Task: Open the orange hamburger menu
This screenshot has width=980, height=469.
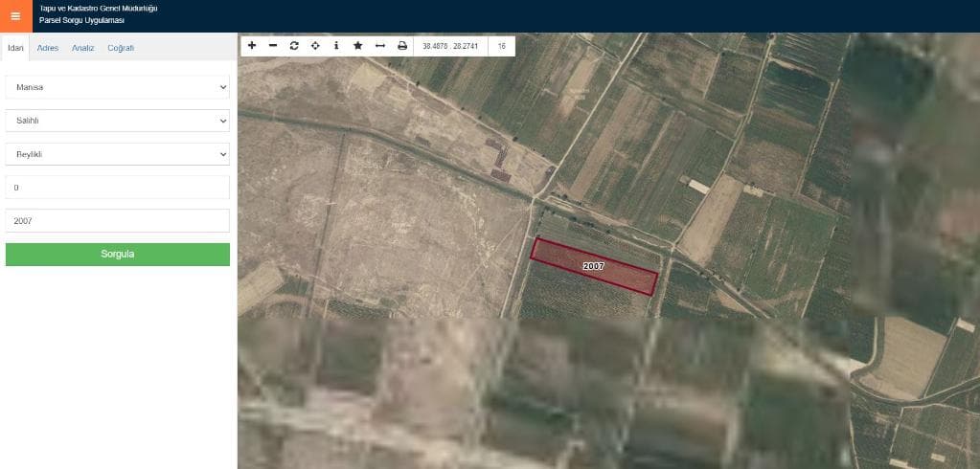Action: point(14,15)
